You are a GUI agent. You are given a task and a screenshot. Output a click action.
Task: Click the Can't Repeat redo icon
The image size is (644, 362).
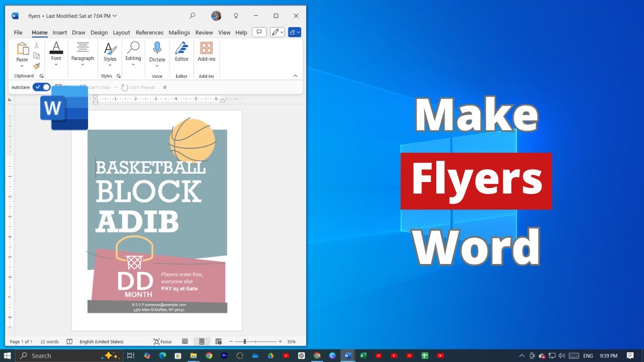(x=125, y=87)
